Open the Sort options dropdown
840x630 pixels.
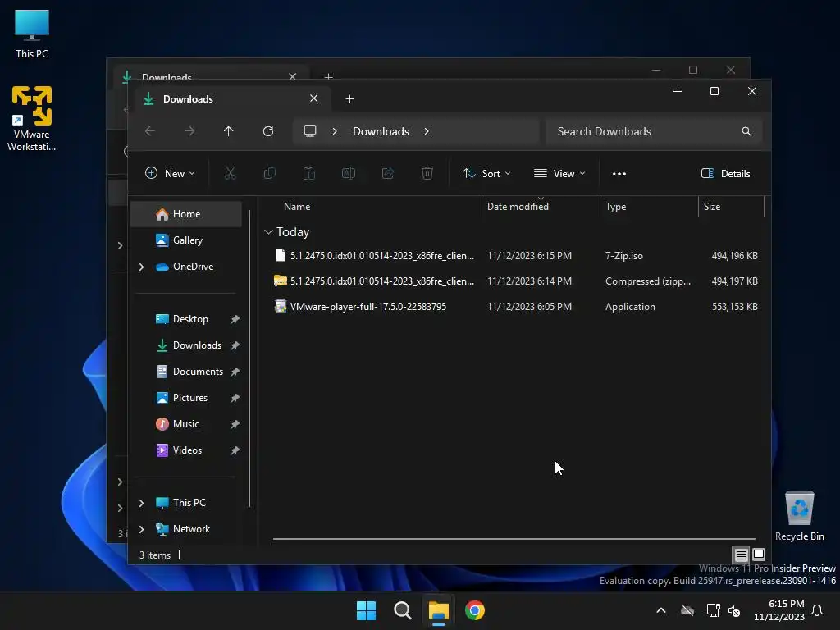(486, 174)
